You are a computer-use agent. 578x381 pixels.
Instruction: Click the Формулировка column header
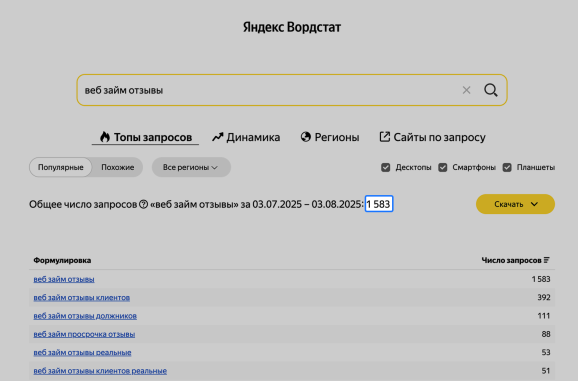[62, 260]
